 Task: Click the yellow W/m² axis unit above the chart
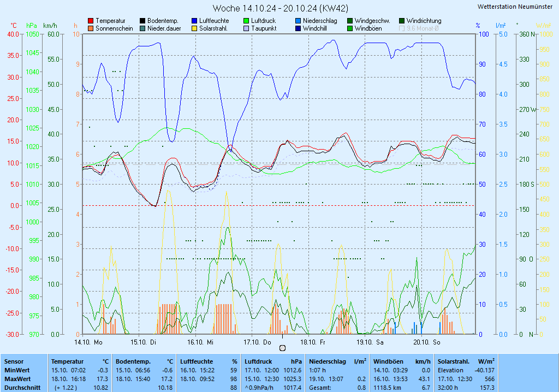pos(543,26)
